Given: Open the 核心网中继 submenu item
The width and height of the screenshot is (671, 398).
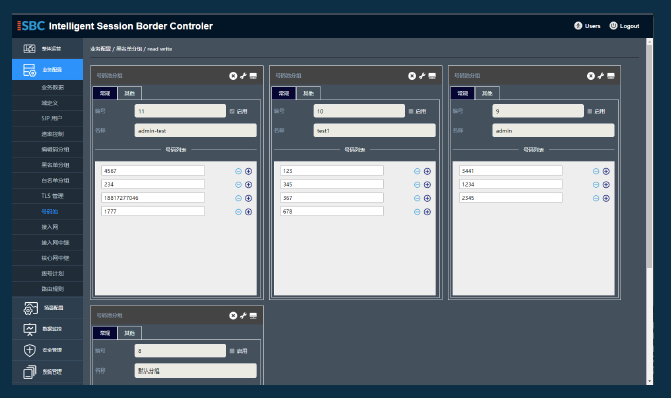Looking at the screenshot, I should coord(48,258).
